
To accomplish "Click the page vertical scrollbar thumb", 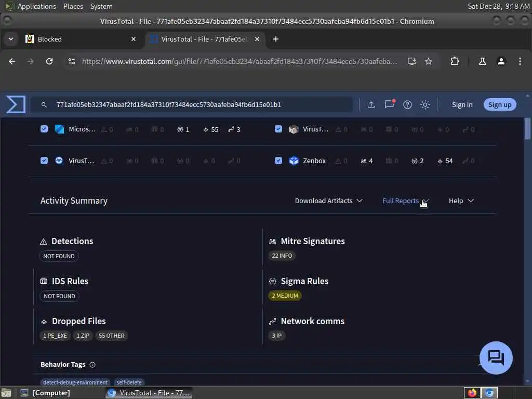I will [527, 129].
